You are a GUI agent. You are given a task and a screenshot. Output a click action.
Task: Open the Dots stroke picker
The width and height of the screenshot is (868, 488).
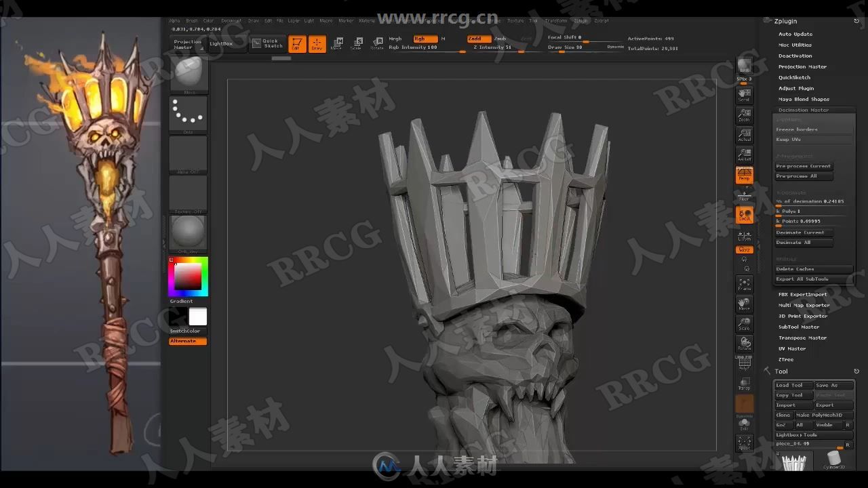188,115
